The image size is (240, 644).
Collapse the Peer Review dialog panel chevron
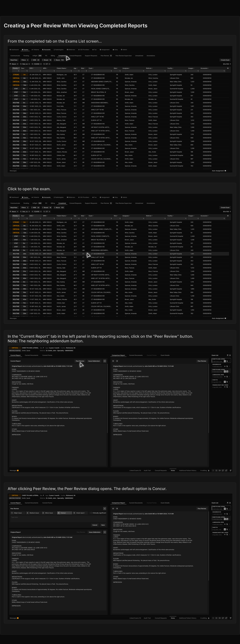pos(105,508)
